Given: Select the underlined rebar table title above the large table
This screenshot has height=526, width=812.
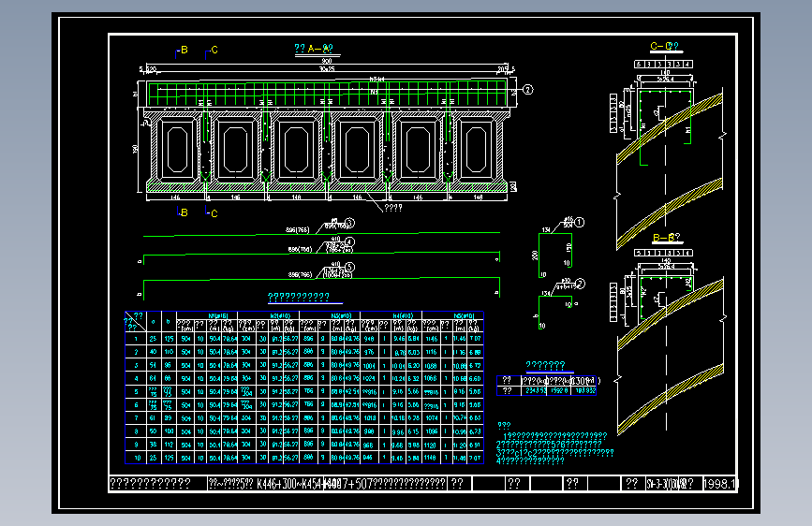Looking at the screenshot, I should coord(299,297).
